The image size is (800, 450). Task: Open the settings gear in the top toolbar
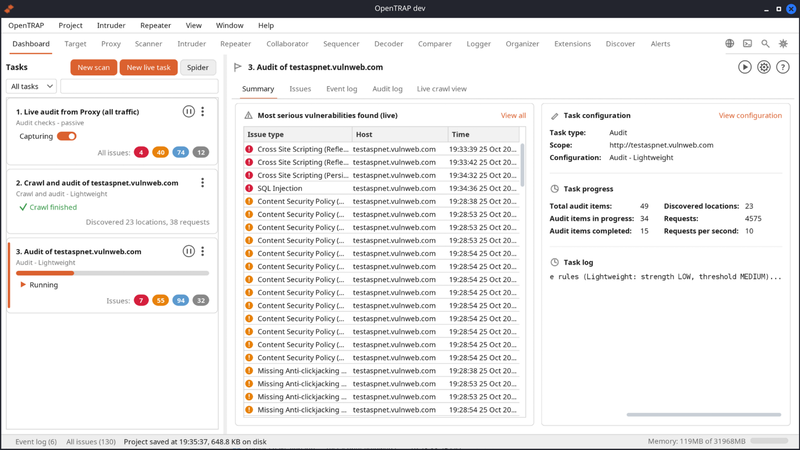pos(783,44)
